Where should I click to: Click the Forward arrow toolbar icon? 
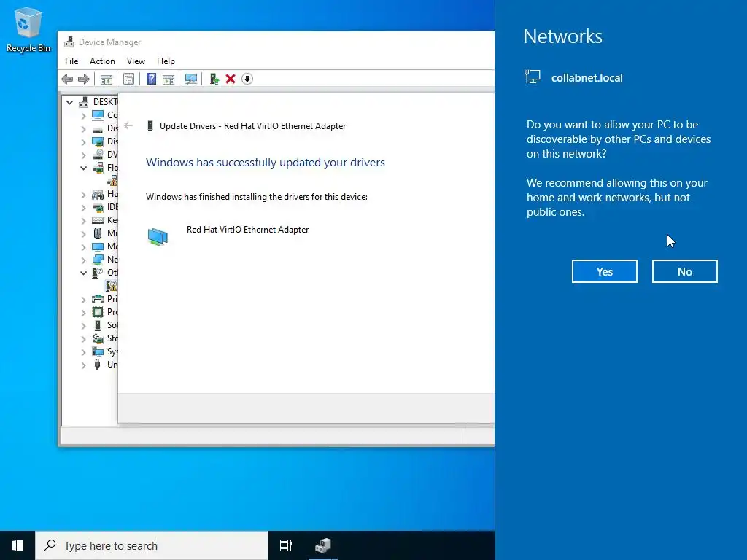(84, 79)
